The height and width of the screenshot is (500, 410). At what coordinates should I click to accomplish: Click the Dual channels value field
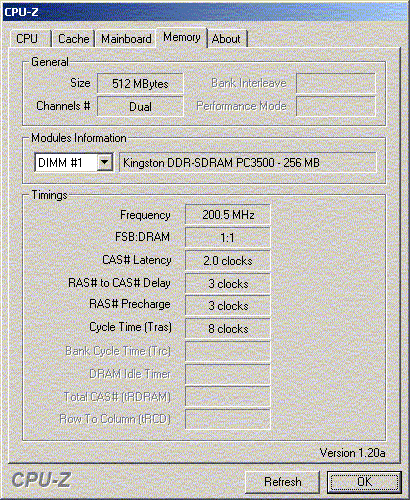tap(140, 107)
